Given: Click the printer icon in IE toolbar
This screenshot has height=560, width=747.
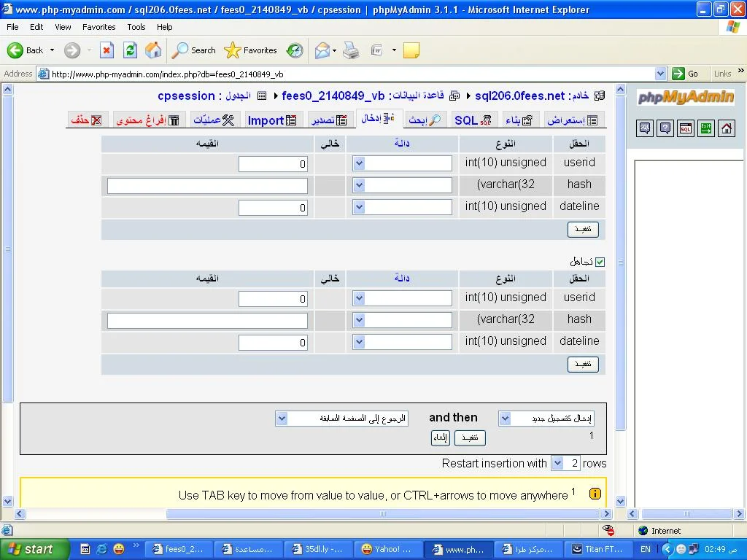Looking at the screenshot, I should [x=351, y=50].
